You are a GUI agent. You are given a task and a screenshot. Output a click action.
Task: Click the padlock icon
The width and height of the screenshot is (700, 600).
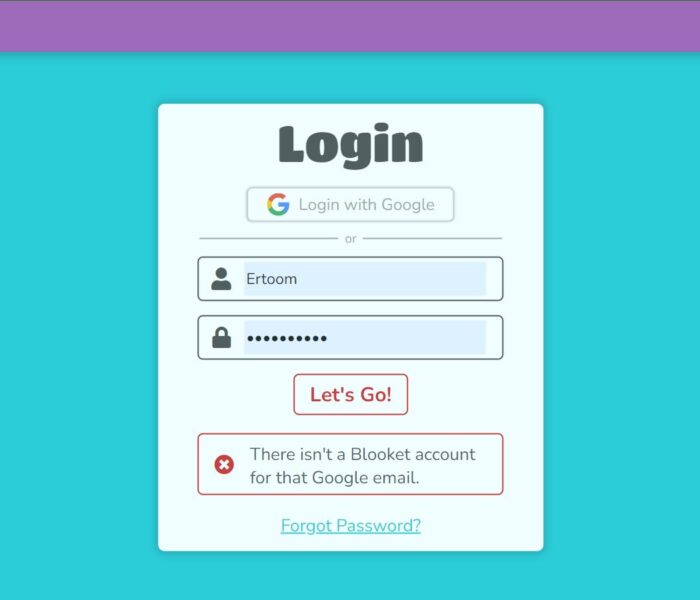click(221, 338)
